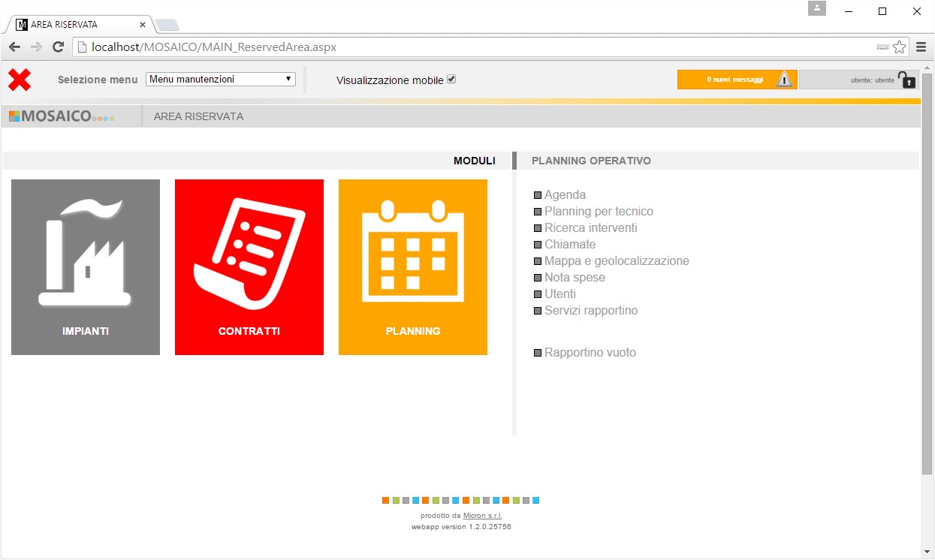Click the Micron s.r.l. link

482,516
